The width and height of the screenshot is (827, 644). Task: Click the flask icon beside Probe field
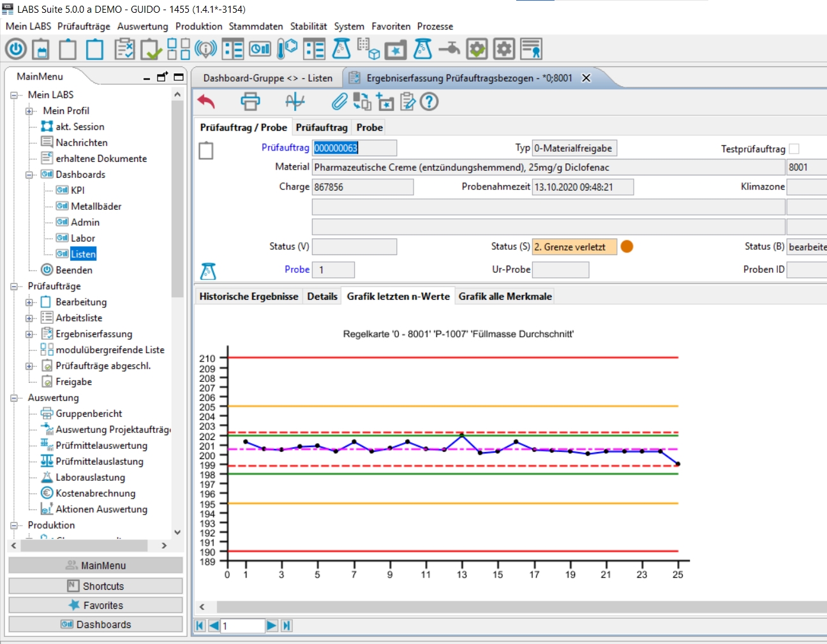pos(208,271)
